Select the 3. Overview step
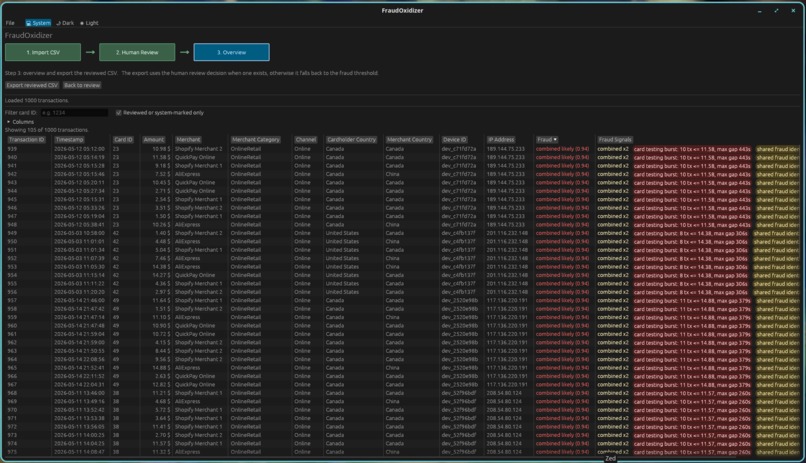The height and width of the screenshot is (463, 806). (x=231, y=52)
